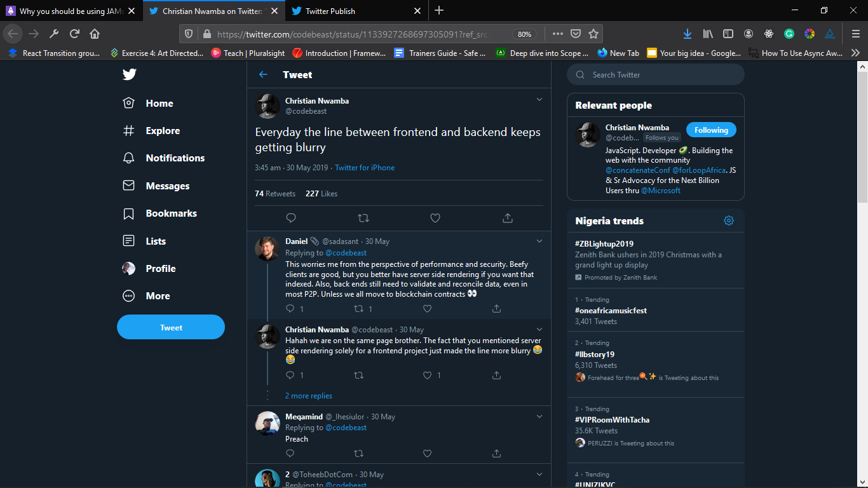Open the More menu in sidebar
This screenshot has width=868, height=488.
click(x=146, y=295)
